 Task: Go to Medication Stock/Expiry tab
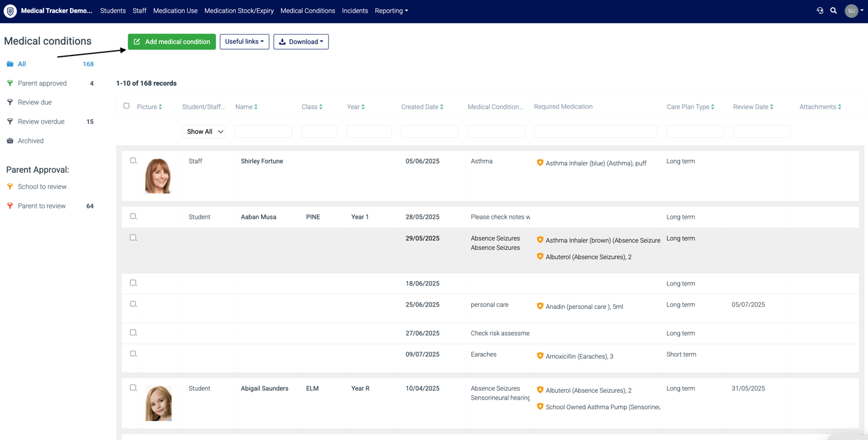pos(239,11)
